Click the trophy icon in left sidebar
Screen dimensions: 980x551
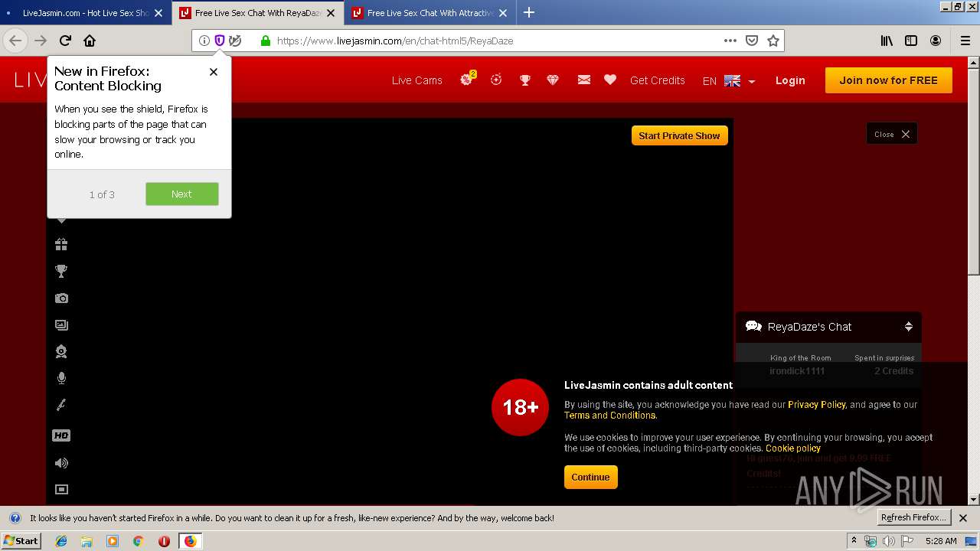coord(61,271)
